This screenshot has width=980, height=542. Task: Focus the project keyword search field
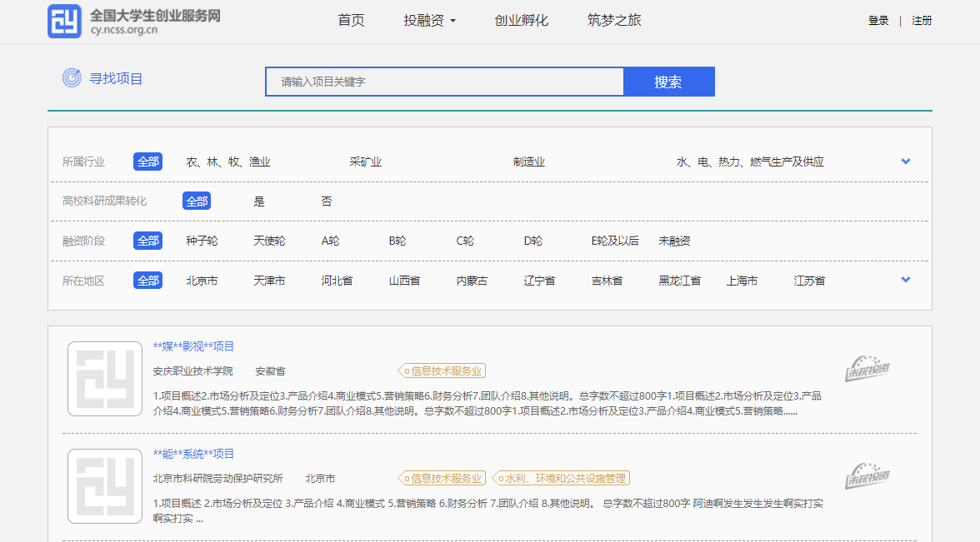pyautogui.click(x=444, y=82)
